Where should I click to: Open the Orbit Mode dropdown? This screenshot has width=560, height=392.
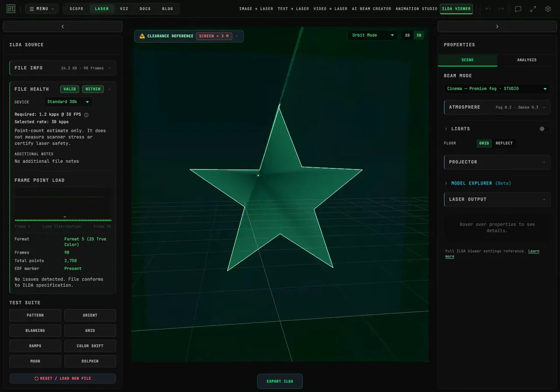[x=373, y=35]
